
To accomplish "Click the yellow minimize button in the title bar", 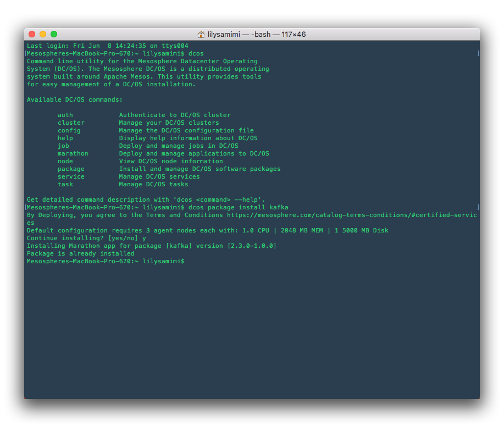I will (43, 34).
